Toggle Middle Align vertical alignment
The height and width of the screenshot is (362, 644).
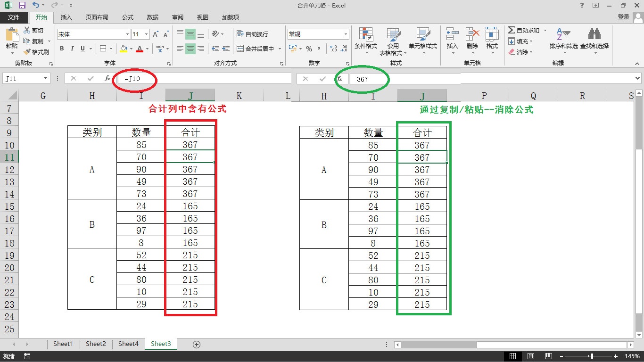point(190,34)
